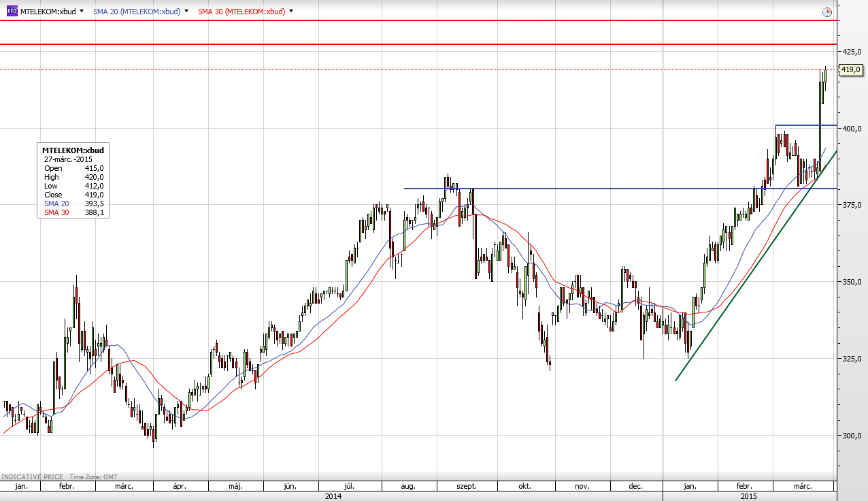Image resolution: width=868 pixels, height=501 pixels.
Task: Click the info box title MTELEKOM:xbud
Action: [72, 150]
